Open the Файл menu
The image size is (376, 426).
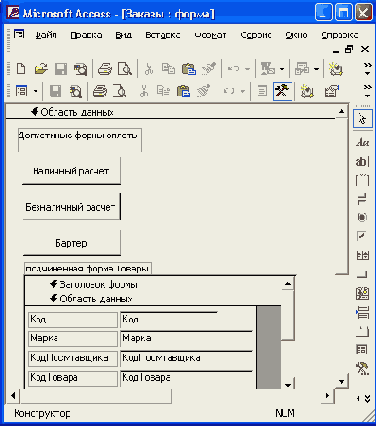click(46, 35)
